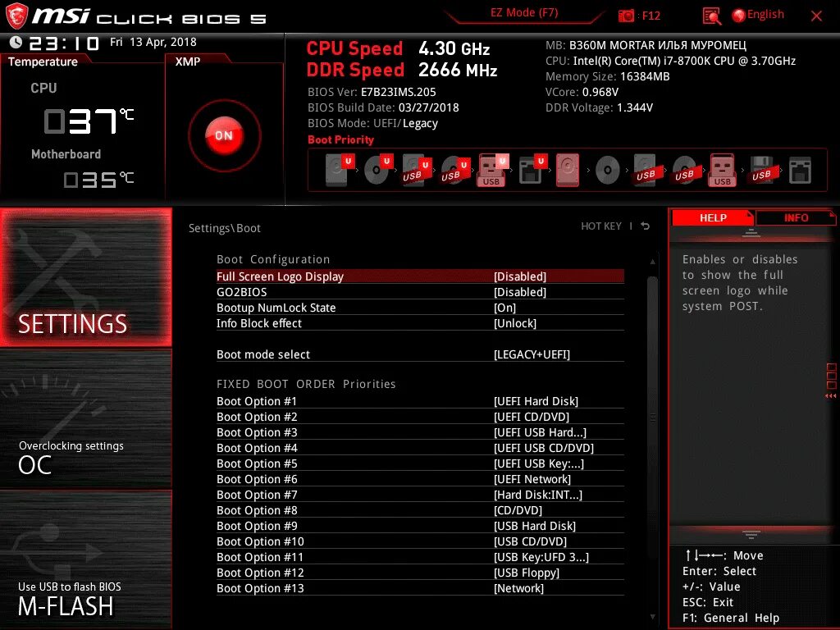840x630 pixels.
Task: Click the Boot Priority label
Action: 340,139
